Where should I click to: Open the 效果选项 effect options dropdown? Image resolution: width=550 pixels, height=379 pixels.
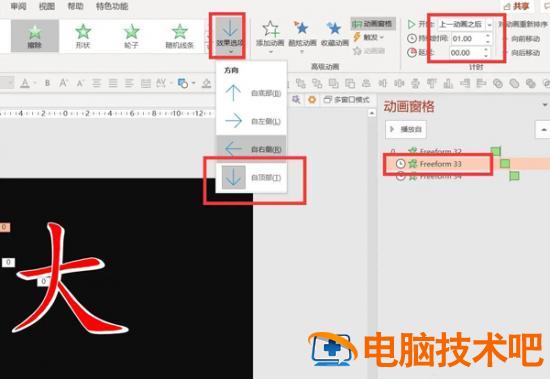coord(230,36)
